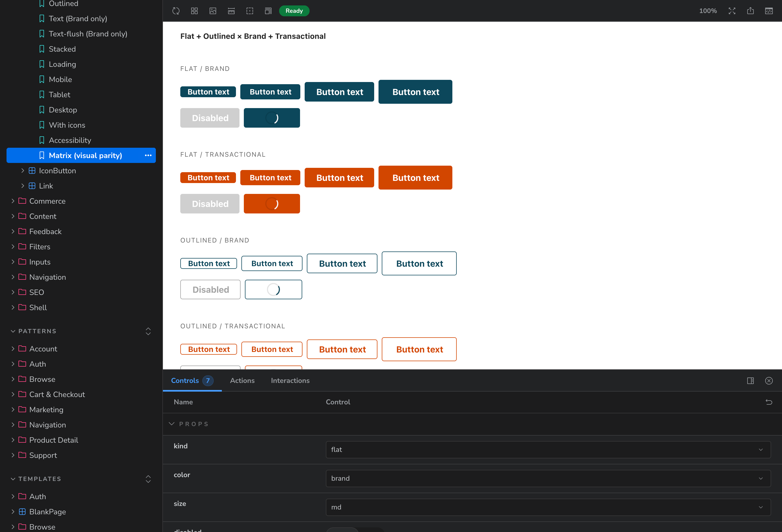Click the Commerce folder icon
The height and width of the screenshot is (532, 782).
(22, 201)
